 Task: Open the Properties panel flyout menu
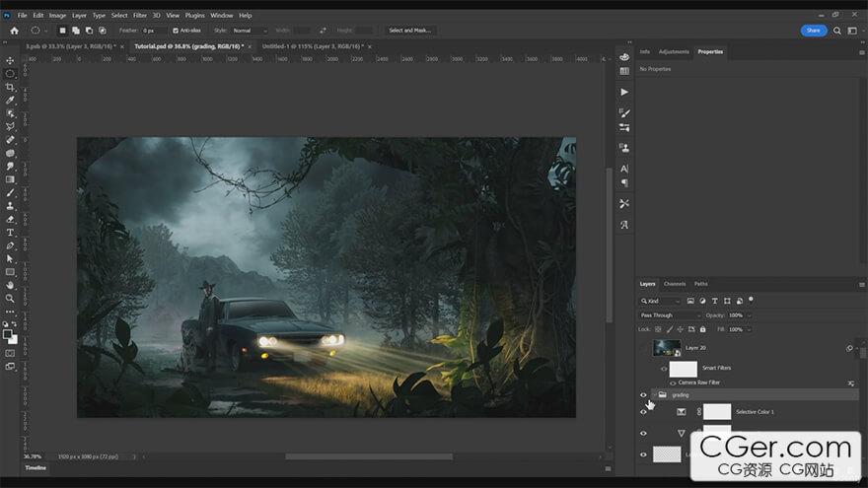[861, 52]
